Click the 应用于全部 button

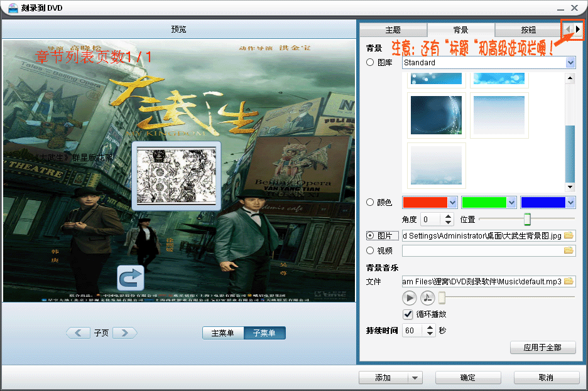point(543,348)
